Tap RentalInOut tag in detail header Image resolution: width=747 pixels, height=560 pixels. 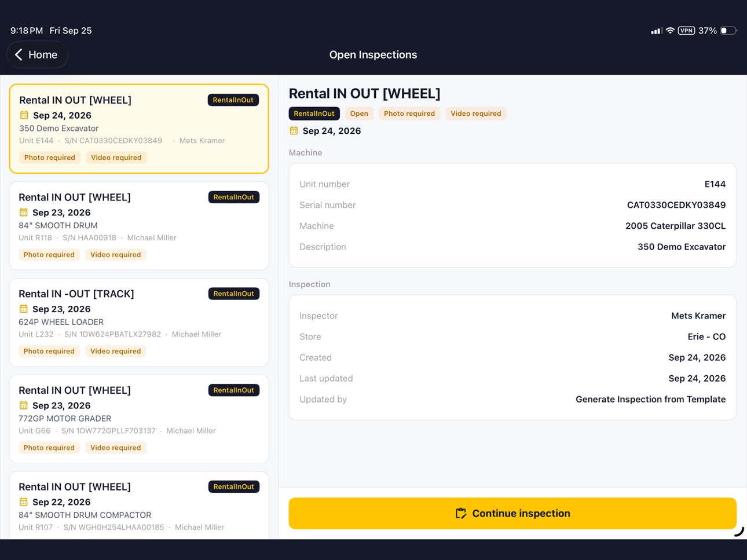click(314, 114)
